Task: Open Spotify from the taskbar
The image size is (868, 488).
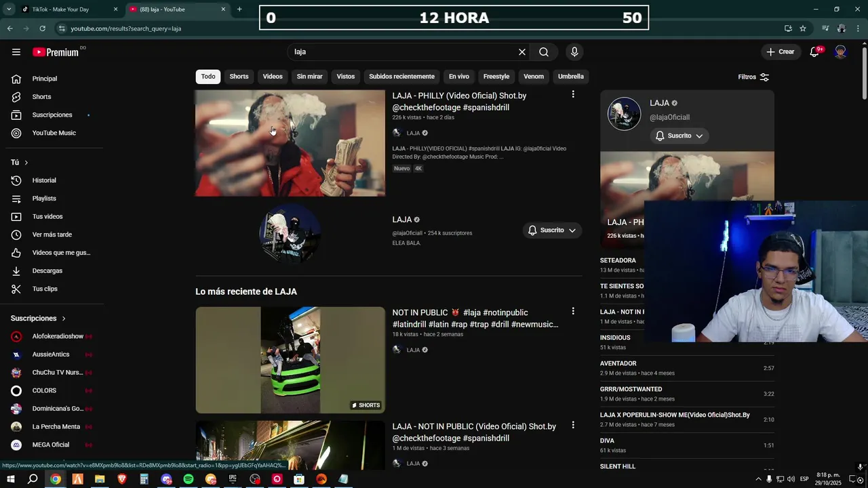Action: point(189,479)
